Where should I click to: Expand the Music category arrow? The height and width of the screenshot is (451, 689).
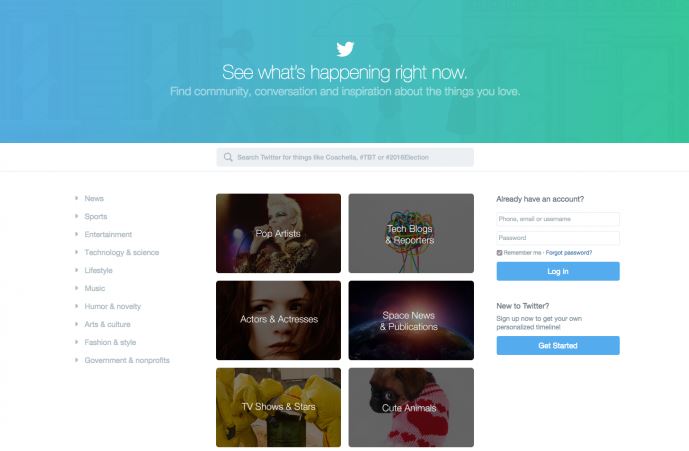point(76,288)
